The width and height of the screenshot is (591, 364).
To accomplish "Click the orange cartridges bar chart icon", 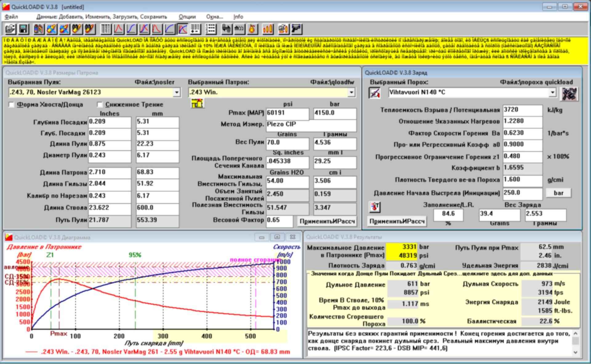I will coord(268,29).
